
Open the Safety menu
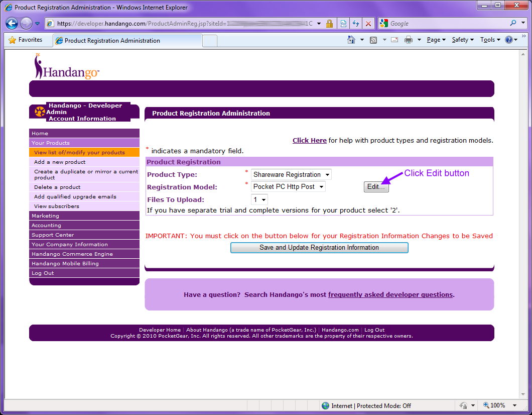[x=463, y=40]
